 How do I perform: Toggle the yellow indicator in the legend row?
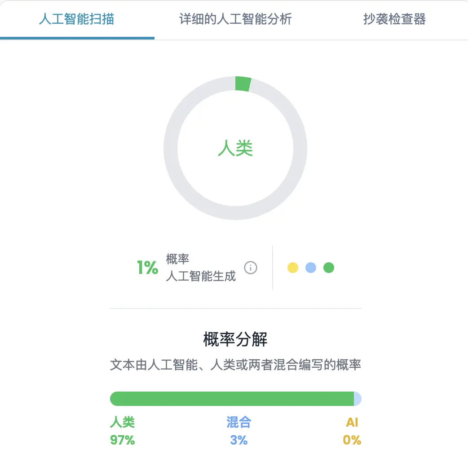(x=293, y=268)
